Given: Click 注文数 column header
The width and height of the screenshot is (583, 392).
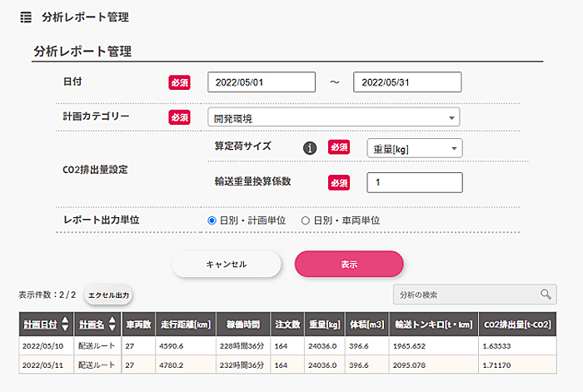Looking at the screenshot, I should pyautogui.click(x=287, y=325).
